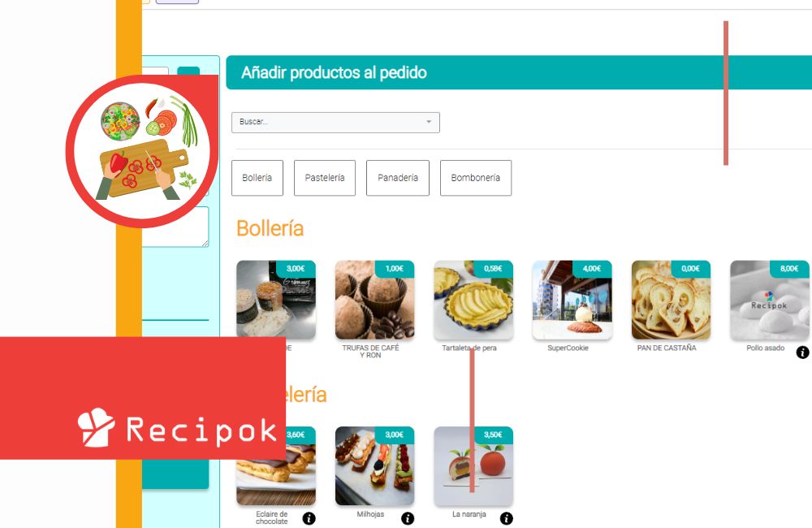Add Tartaleta de pera to order
The height and width of the screenshot is (528, 812).
pyautogui.click(x=473, y=300)
